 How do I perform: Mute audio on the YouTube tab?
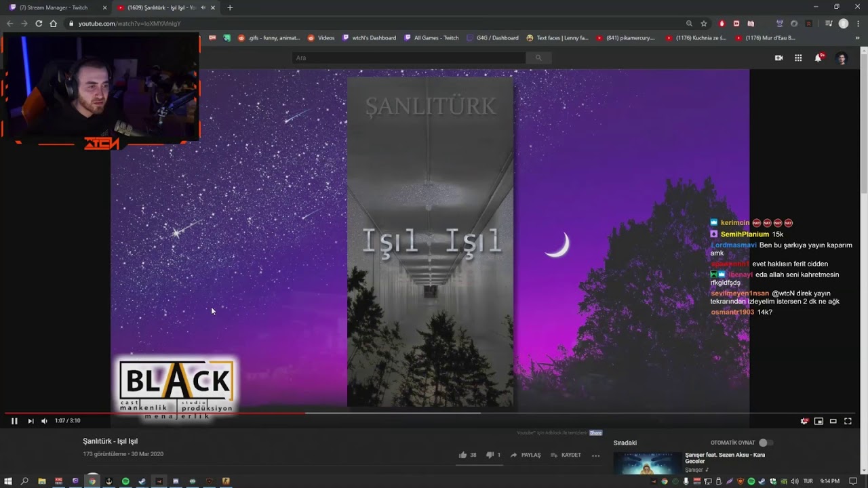[203, 7]
